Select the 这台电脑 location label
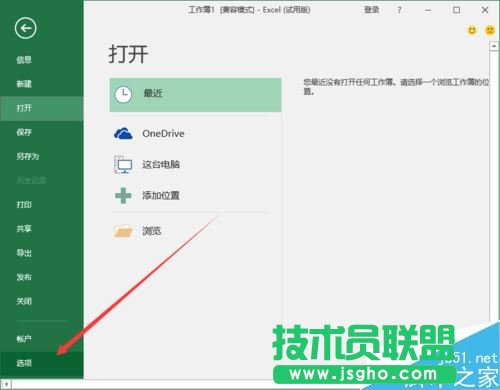This screenshot has width=500, height=390. [x=161, y=164]
